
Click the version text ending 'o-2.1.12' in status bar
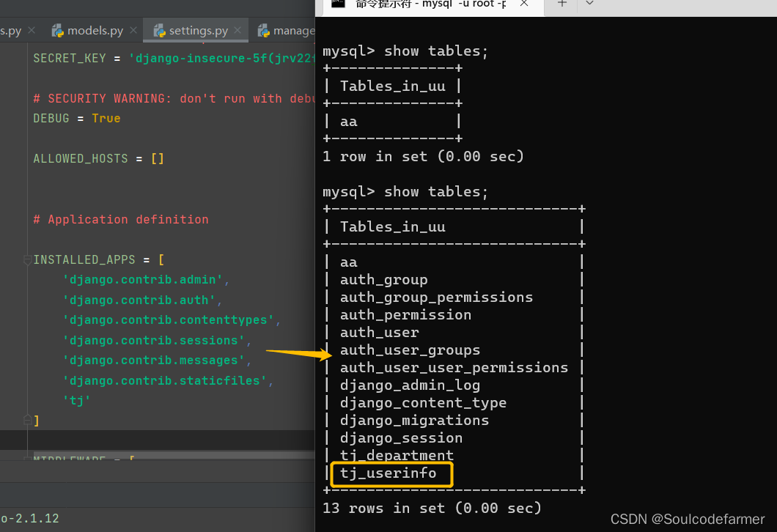click(x=30, y=519)
